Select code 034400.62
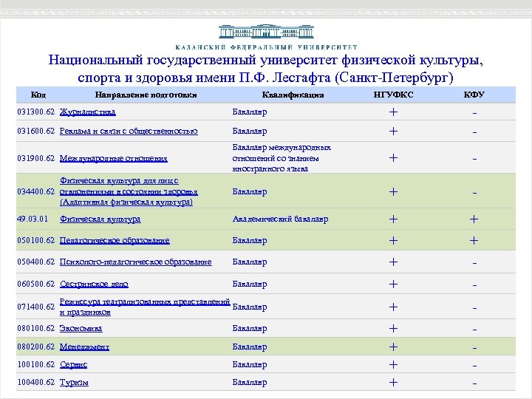The height and width of the screenshot is (399, 532). [36, 191]
